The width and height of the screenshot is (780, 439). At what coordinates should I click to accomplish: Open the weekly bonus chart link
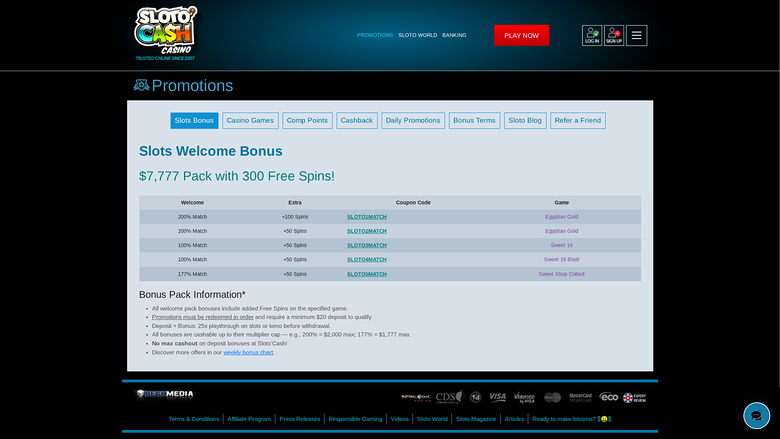pos(248,352)
